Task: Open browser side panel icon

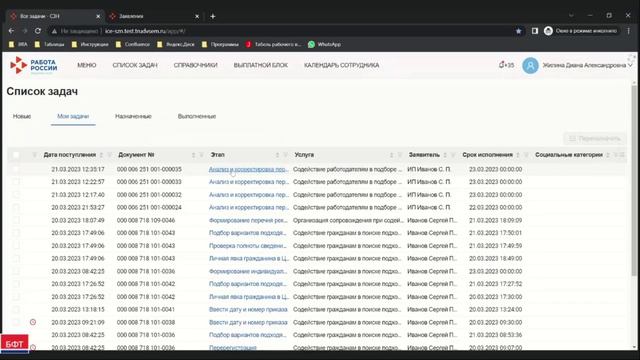Action: click(535, 31)
